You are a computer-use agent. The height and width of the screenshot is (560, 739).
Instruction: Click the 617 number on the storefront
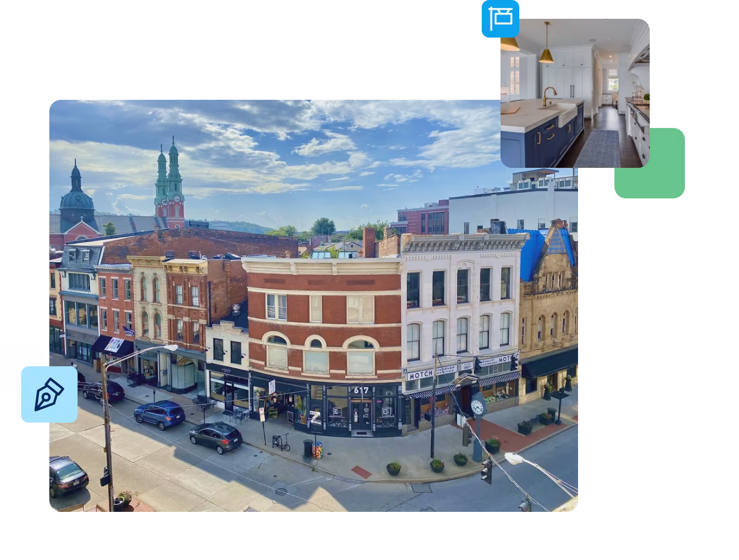click(361, 390)
